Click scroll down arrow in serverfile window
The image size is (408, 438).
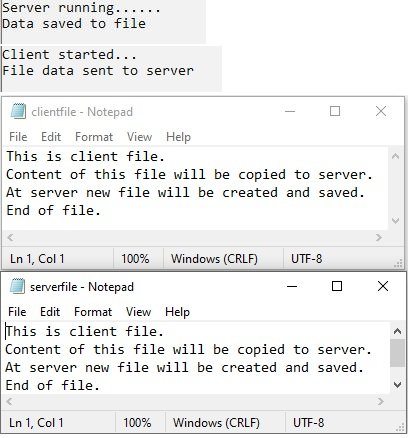(397, 385)
